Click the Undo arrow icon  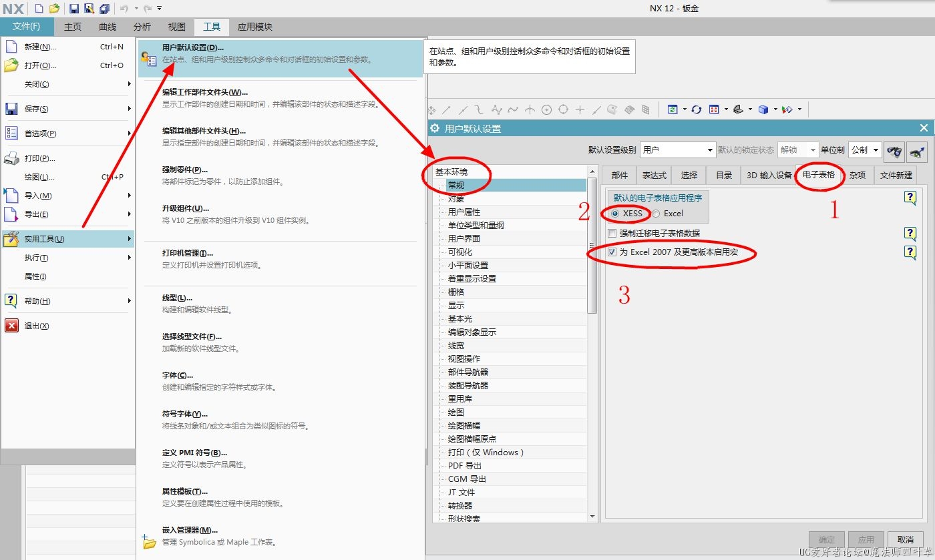pyautogui.click(x=125, y=9)
